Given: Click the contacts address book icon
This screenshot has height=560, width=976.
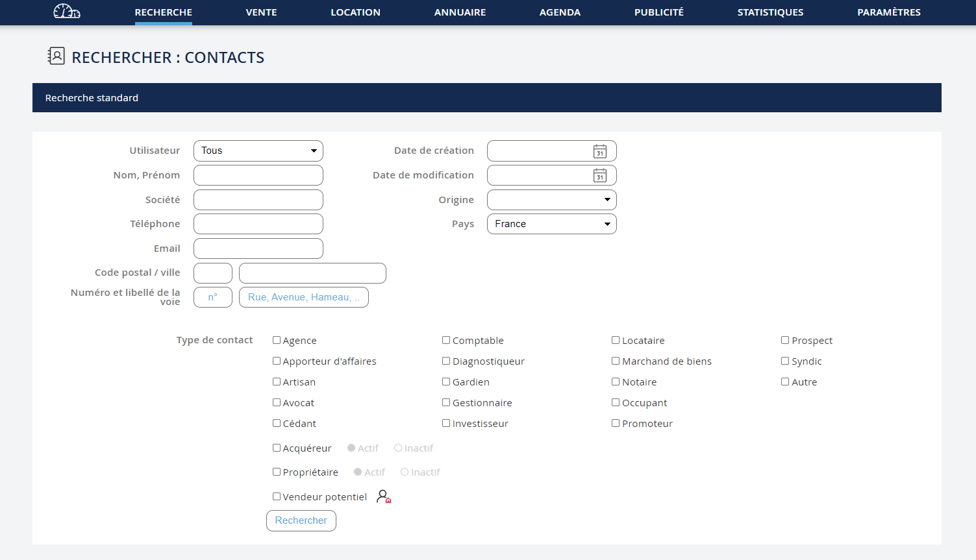Looking at the screenshot, I should [x=56, y=56].
